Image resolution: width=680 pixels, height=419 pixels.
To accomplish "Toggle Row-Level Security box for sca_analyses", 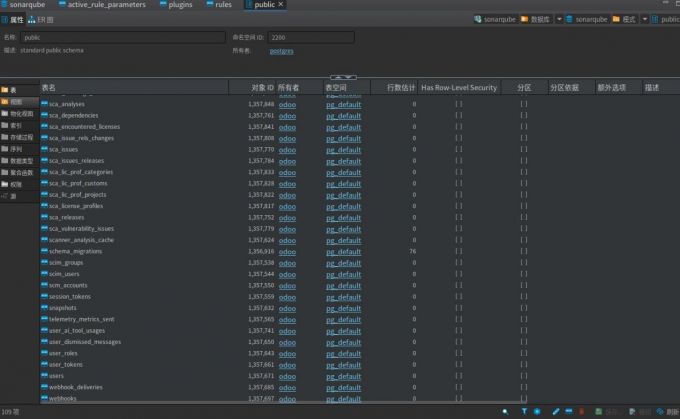I will tap(459, 104).
